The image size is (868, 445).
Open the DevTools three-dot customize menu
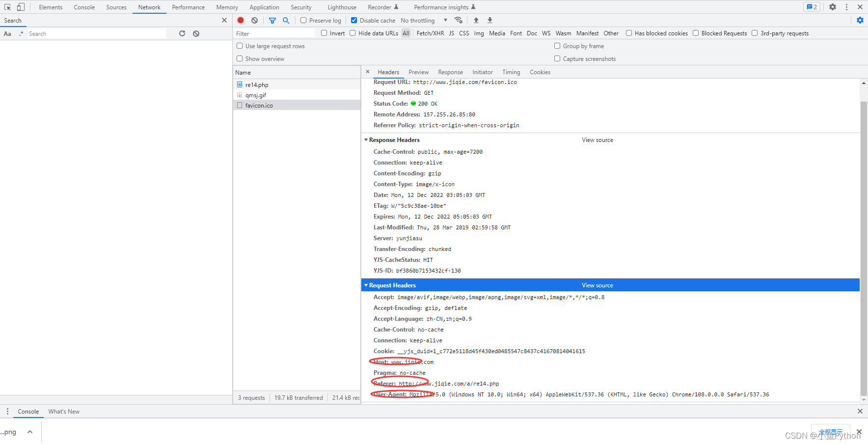click(846, 7)
